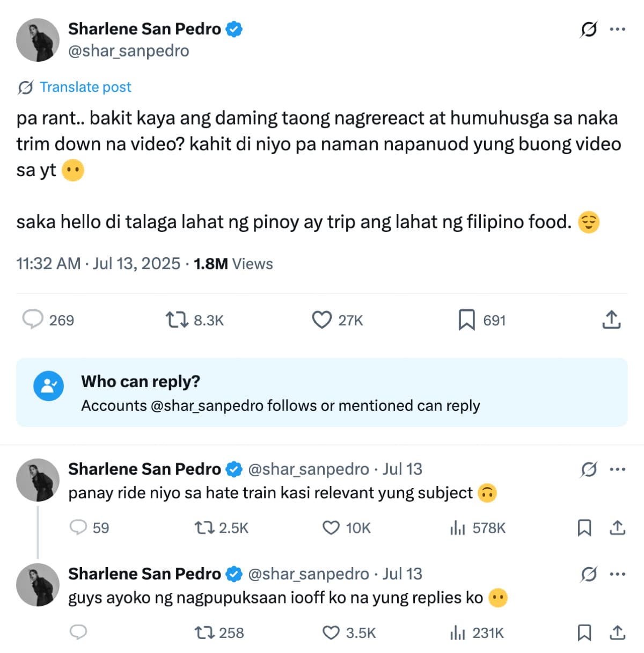This screenshot has width=644, height=653.
Task: Reply to the main post with 269 replies
Action: pos(33,320)
